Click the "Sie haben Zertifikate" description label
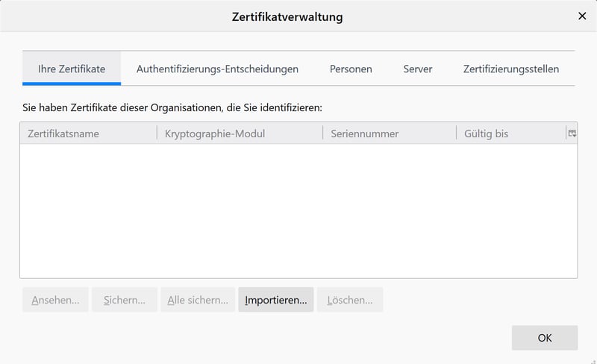The height and width of the screenshot is (364, 597). click(x=172, y=107)
